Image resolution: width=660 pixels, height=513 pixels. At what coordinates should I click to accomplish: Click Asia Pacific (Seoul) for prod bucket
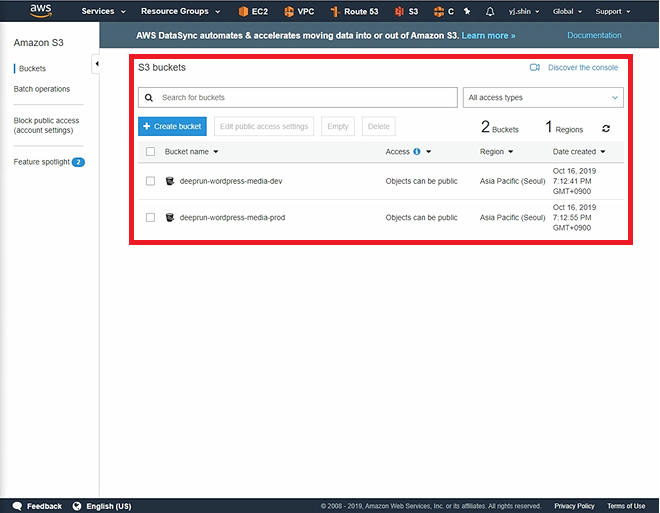(512, 217)
